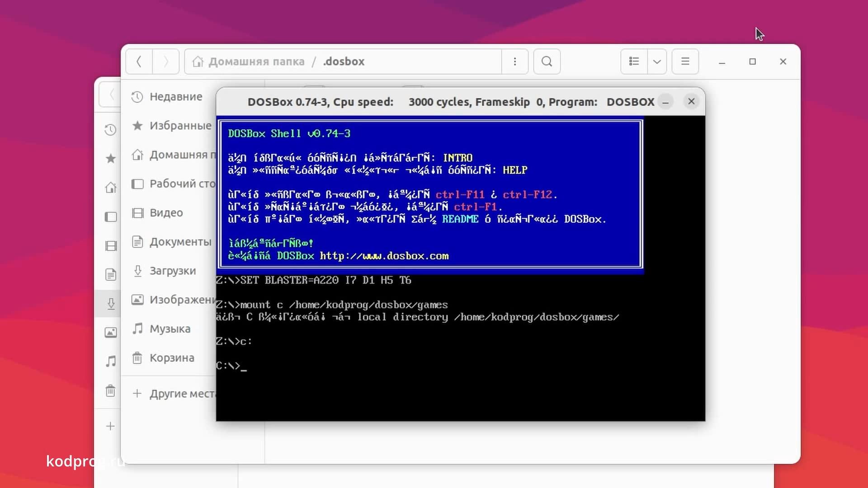Go to Домашняя папка in path bar
The image size is (868, 488).
249,61
